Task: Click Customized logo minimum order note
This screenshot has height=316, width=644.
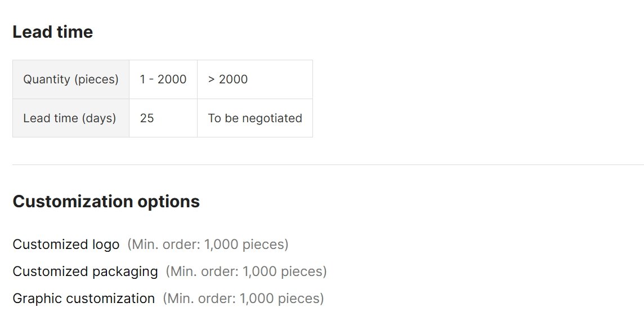Action: tap(208, 244)
